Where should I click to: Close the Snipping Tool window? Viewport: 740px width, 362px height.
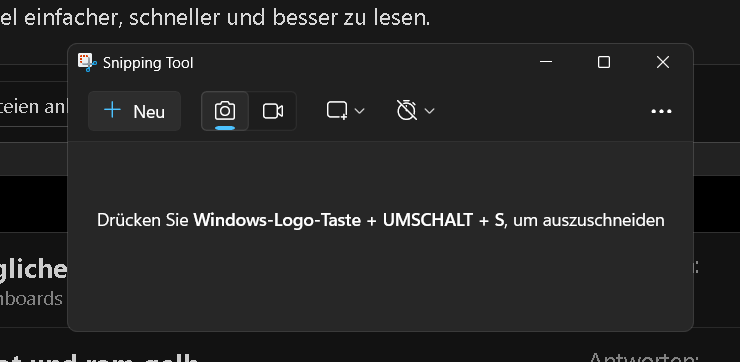[663, 62]
